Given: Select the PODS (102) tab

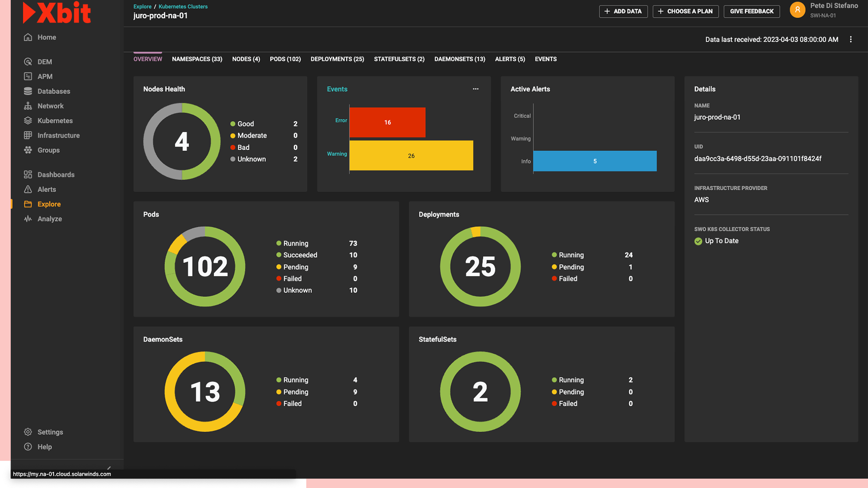Looking at the screenshot, I should pyautogui.click(x=285, y=58).
